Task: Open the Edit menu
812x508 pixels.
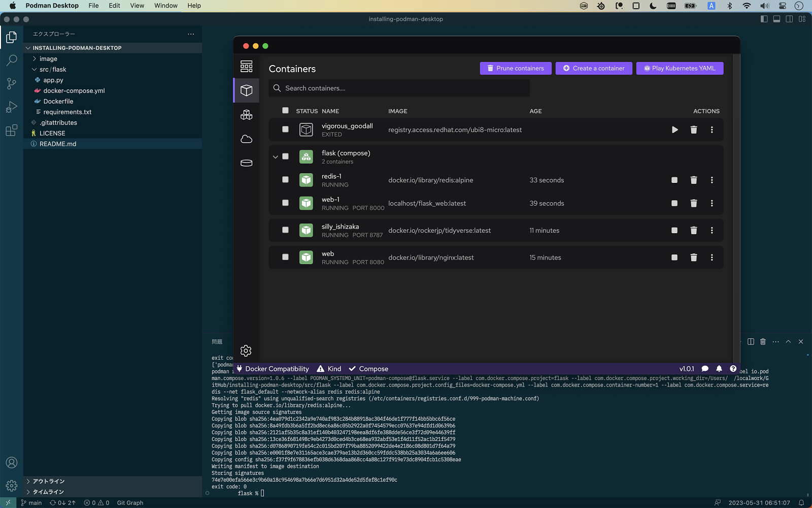Action: coord(114,6)
